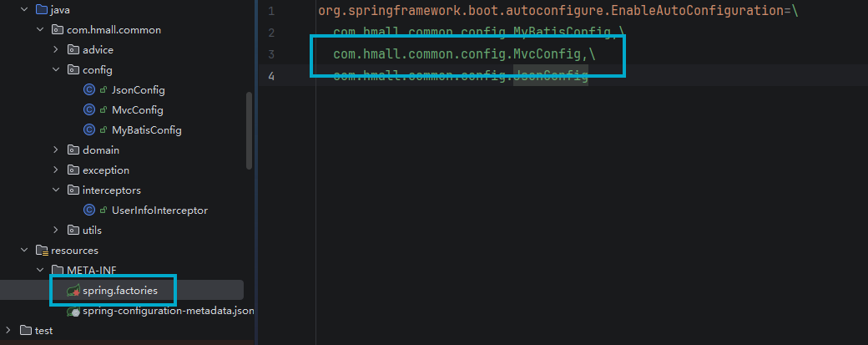The height and width of the screenshot is (345, 868).
Task: Expand the domain package chevron
Action: [x=55, y=150]
